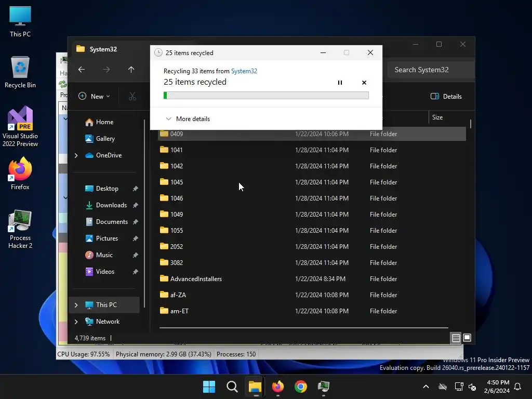Expand More details in recycle dialog
Screen dimensions: 532x399
[x=188, y=119]
